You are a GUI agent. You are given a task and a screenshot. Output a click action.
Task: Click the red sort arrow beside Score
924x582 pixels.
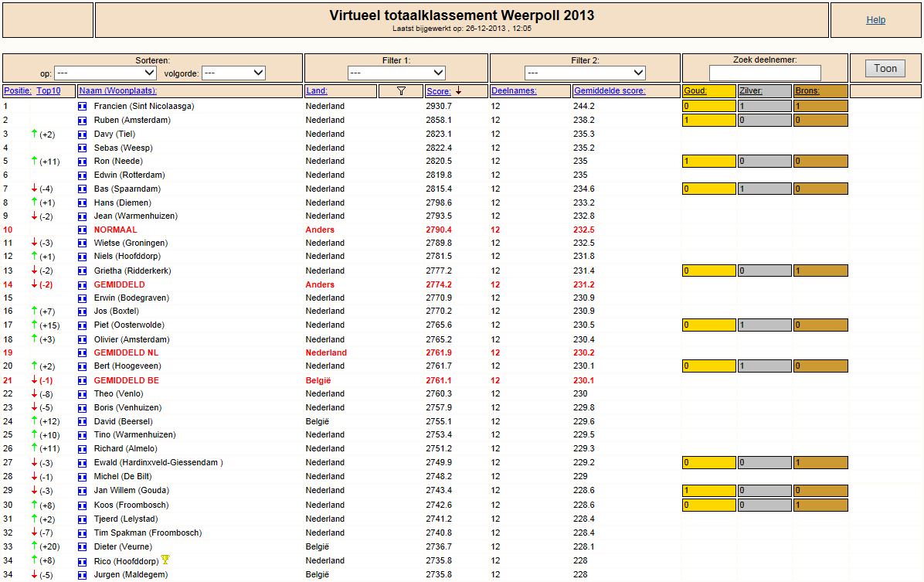(x=458, y=90)
